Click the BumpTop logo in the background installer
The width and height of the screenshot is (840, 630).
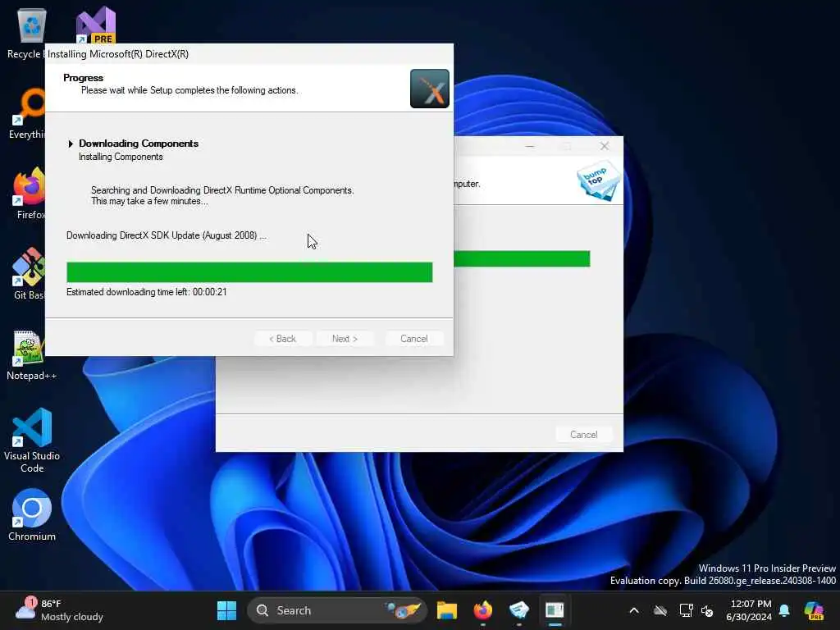click(x=599, y=180)
